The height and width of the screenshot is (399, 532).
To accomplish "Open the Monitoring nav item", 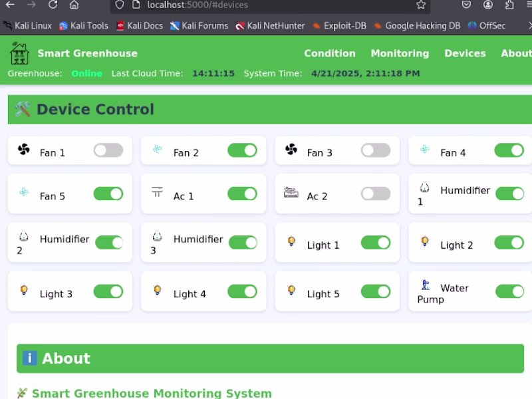I will tap(400, 53).
